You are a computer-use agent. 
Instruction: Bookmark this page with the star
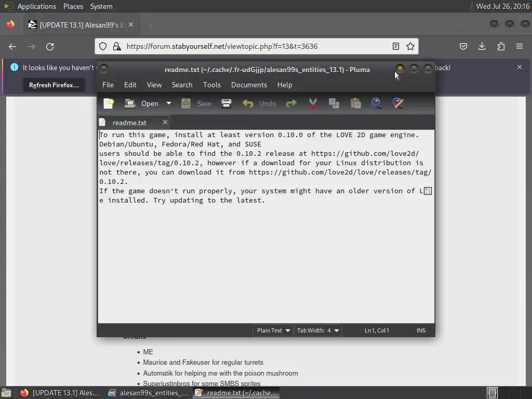pos(410,46)
